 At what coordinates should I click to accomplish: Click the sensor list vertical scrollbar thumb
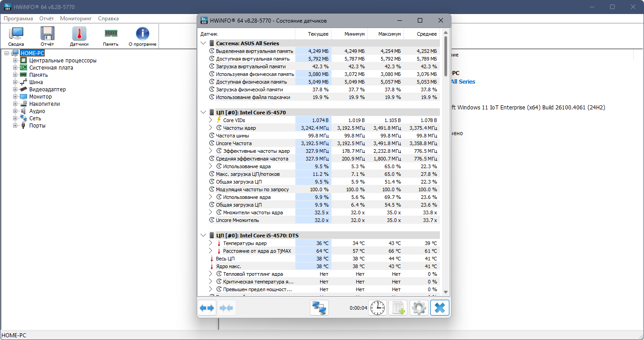[x=445, y=56]
